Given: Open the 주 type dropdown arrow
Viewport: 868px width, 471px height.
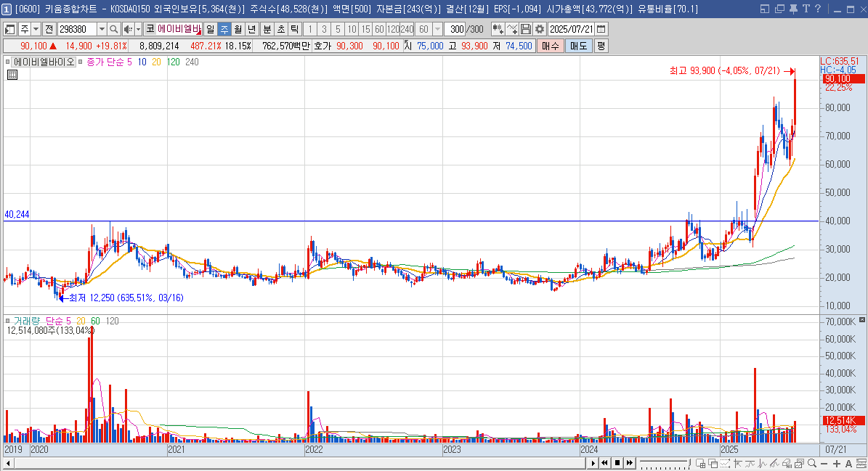Looking at the screenshot, I should tap(36, 29).
